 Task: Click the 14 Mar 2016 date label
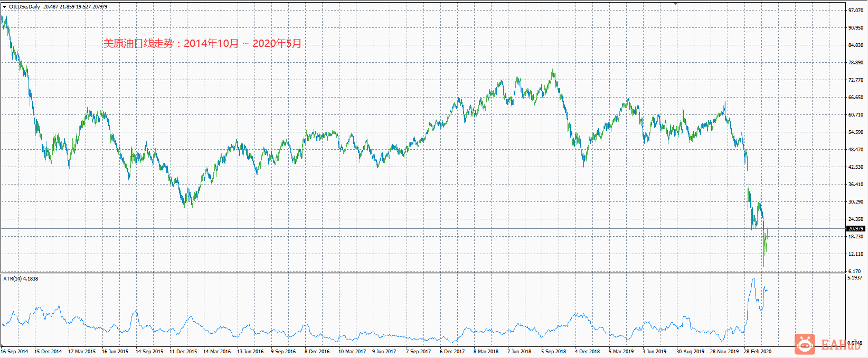pyautogui.click(x=217, y=351)
